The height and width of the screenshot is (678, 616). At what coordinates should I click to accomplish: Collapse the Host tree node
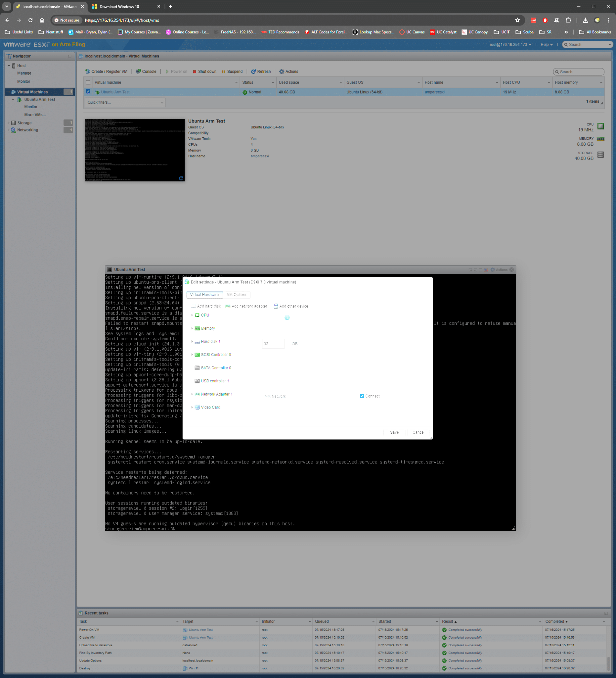pyautogui.click(x=9, y=66)
